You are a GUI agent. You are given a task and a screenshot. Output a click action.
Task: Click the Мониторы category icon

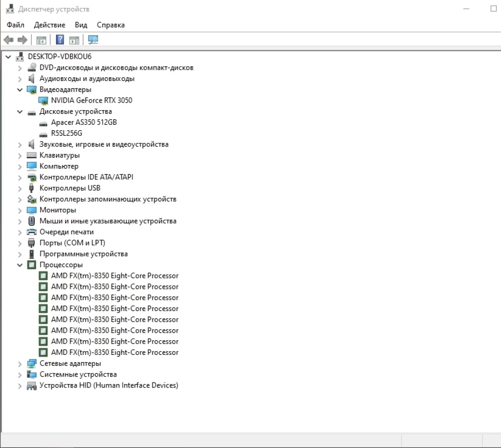click(32, 210)
